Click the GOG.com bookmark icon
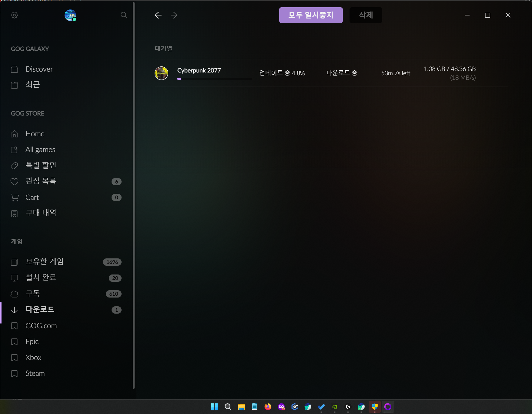Screen dimensions: 532x414 (14, 326)
